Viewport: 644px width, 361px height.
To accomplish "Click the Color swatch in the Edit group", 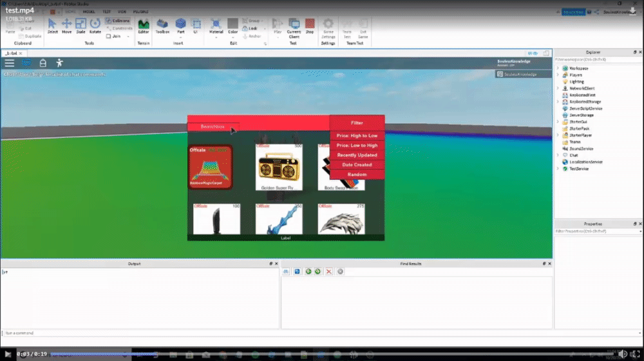I will pyautogui.click(x=233, y=23).
